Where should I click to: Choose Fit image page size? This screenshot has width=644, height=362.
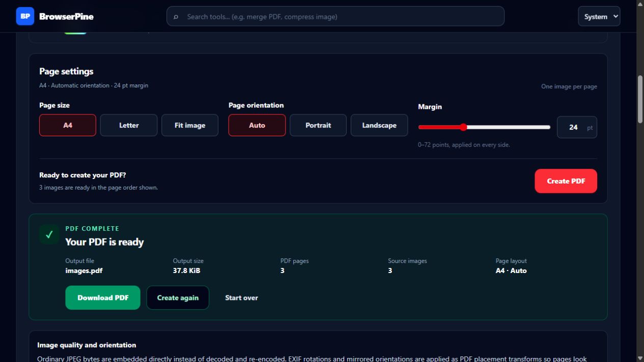point(190,125)
